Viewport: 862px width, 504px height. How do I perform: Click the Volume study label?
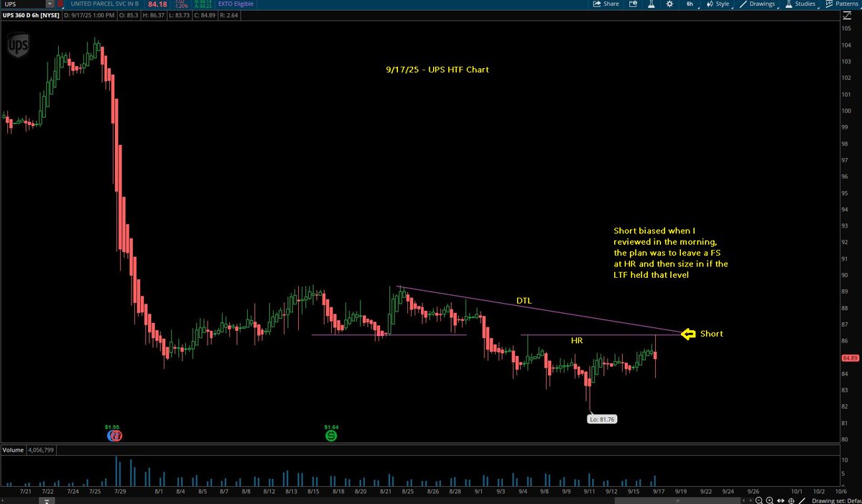(x=14, y=450)
